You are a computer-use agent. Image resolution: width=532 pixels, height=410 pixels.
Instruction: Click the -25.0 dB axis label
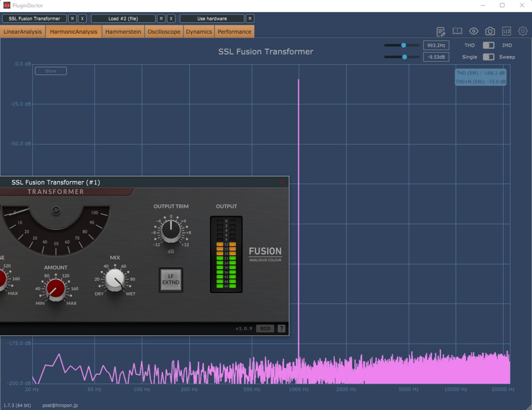pyautogui.click(x=20, y=104)
